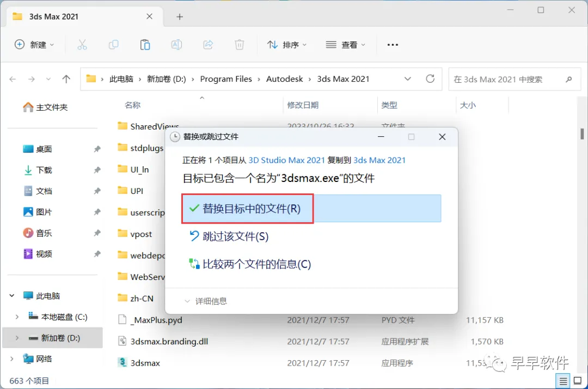The height and width of the screenshot is (389, 588).
Task: Click 新加卷 (D:) in the breadcrumb
Action: [x=166, y=79]
